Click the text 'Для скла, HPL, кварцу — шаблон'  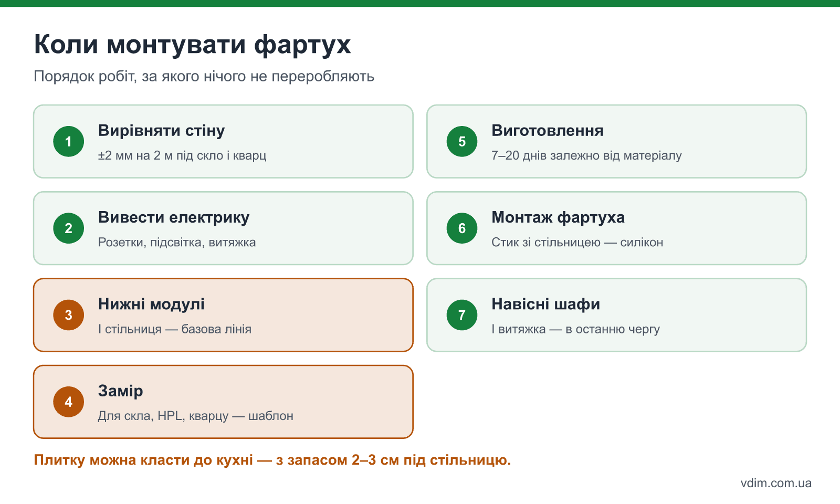click(x=196, y=416)
